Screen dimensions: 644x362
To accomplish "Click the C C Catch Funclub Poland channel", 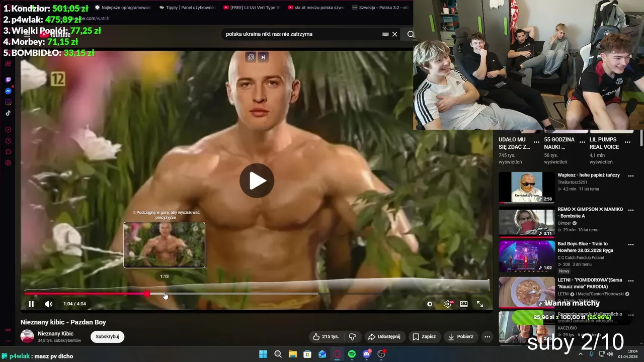I will tap(581, 257).
